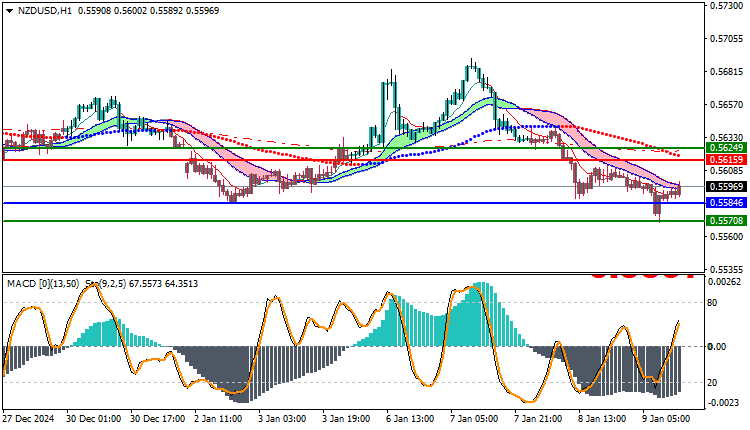Select the red 0.56159 price label
Viewport: 750px width, 430px height.
(x=727, y=160)
